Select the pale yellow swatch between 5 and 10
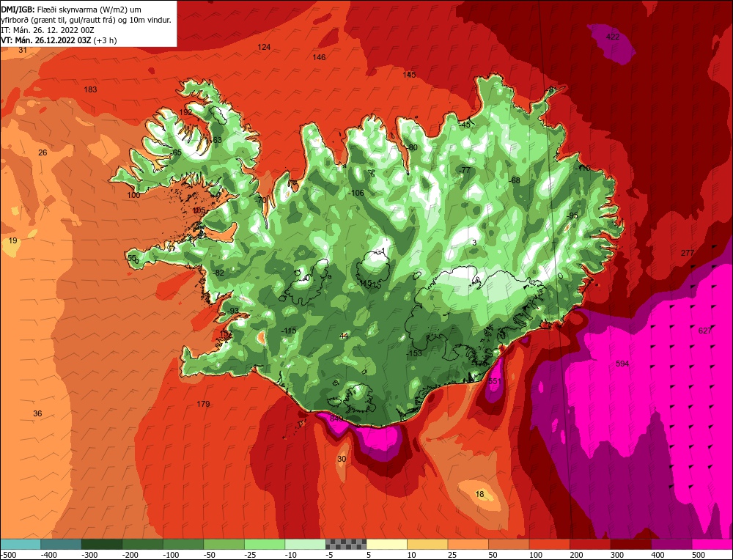Viewport: 733px width, 560px height. point(386,544)
